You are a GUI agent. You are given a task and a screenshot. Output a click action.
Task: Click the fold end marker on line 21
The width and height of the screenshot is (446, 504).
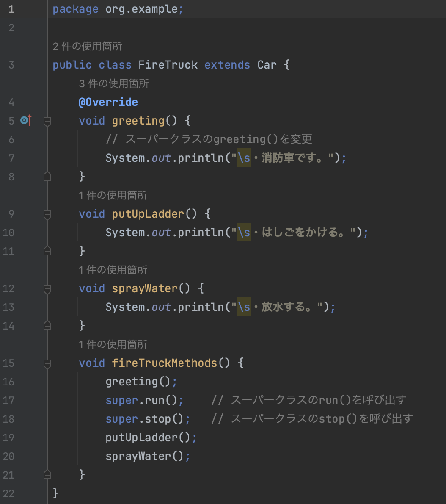[47, 474]
